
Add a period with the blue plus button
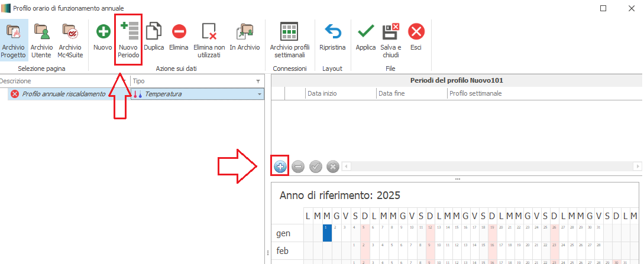coord(280,167)
